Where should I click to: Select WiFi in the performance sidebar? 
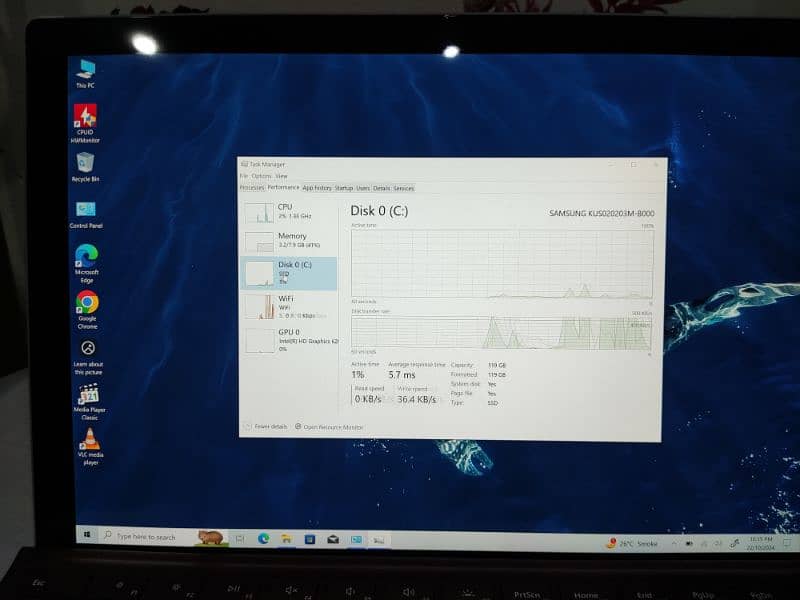pos(289,307)
